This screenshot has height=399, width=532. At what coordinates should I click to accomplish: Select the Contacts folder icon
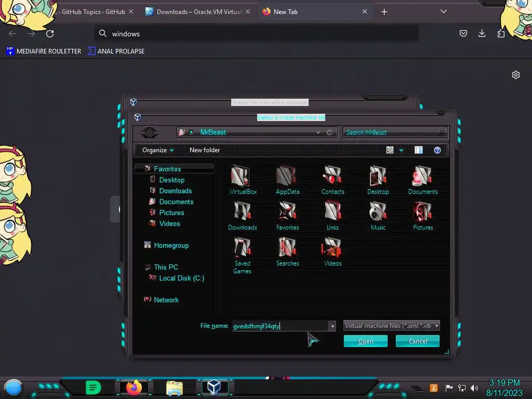click(x=332, y=176)
